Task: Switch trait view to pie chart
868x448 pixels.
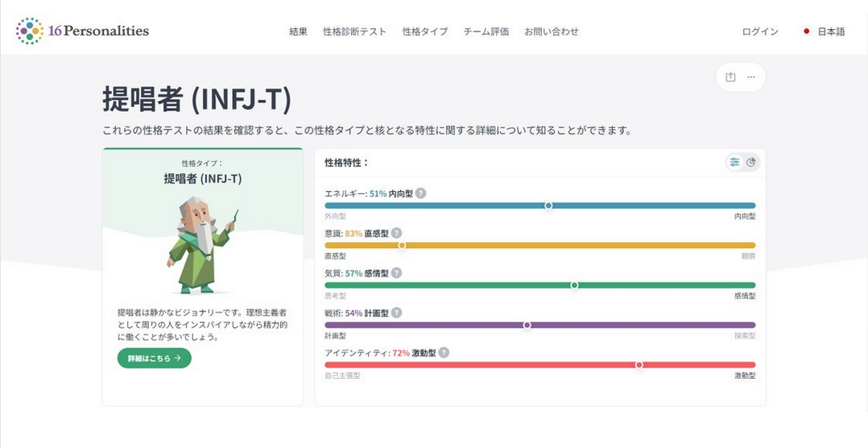Action: click(751, 162)
